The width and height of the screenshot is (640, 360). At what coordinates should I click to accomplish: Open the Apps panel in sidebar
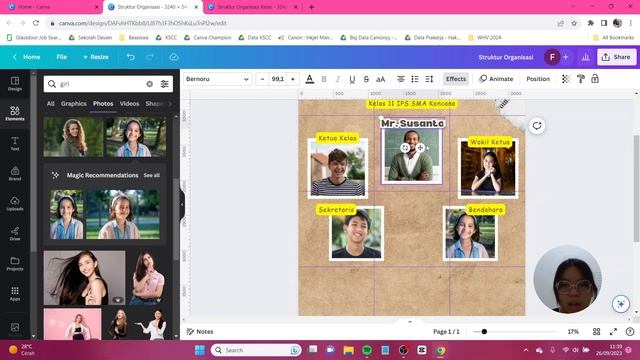pos(15,293)
